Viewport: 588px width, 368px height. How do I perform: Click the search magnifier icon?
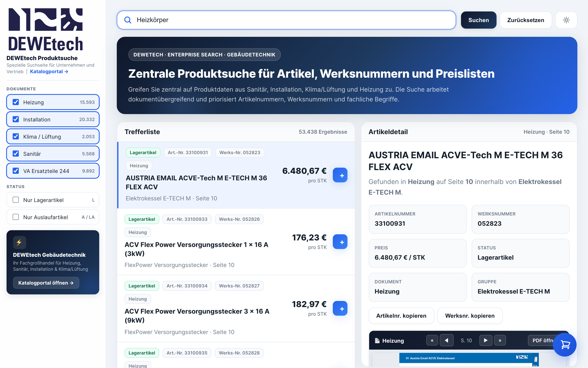click(128, 20)
